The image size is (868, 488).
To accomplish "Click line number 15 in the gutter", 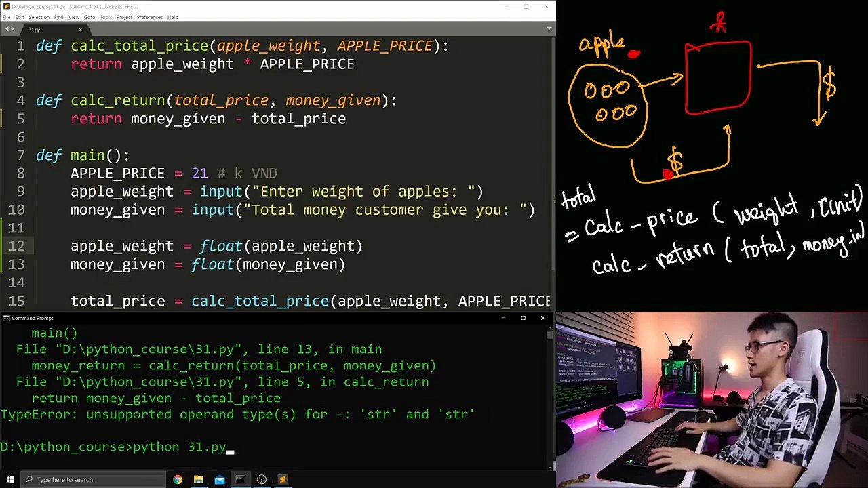I will pyautogui.click(x=17, y=301).
